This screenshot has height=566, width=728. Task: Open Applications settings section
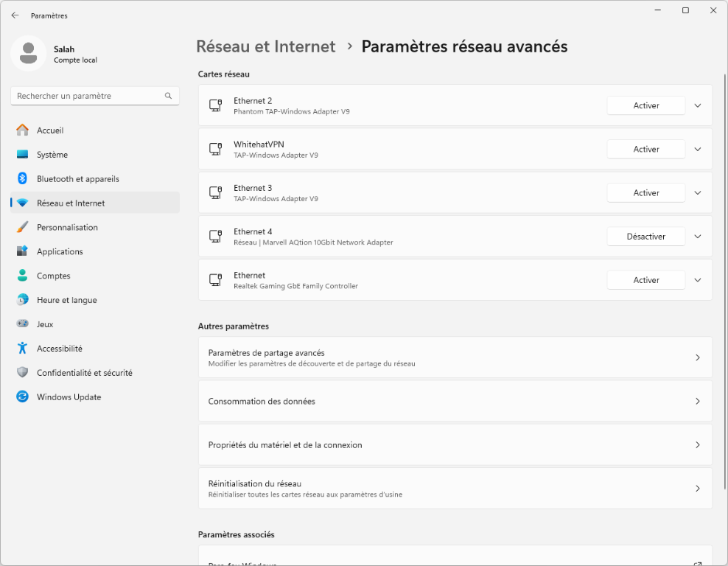tap(95, 251)
